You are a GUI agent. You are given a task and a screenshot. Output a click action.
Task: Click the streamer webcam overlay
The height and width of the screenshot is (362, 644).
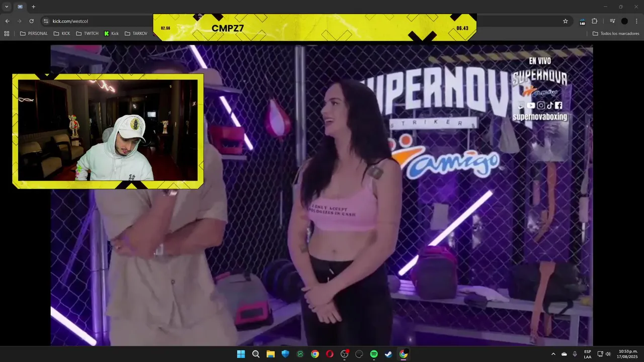pyautogui.click(x=108, y=131)
